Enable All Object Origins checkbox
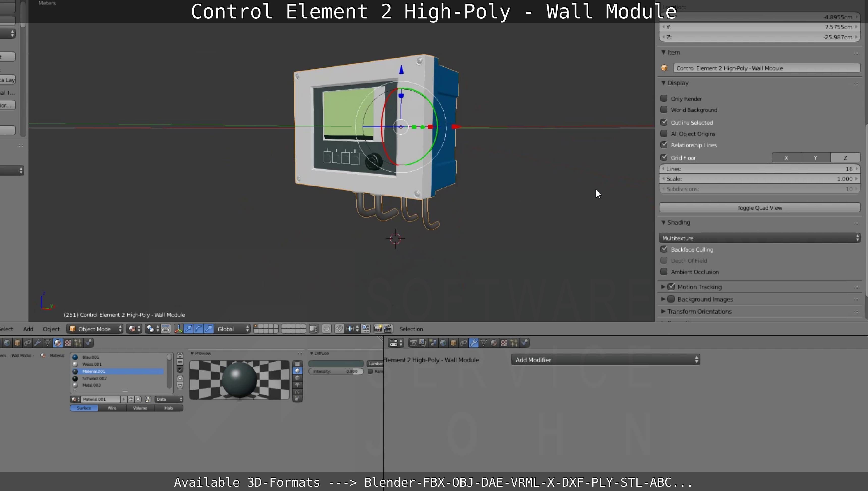The width and height of the screenshot is (868, 491). tap(664, 134)
